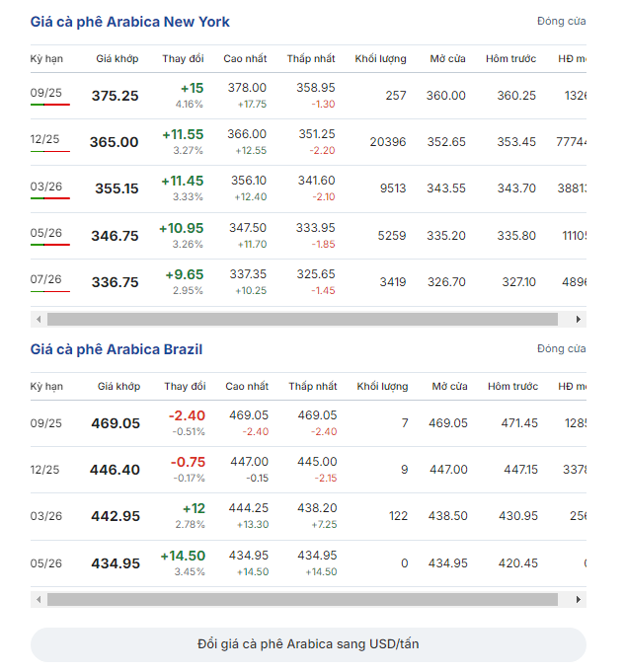Click 'Khối lượng' column header in New York table

(380, 59)
